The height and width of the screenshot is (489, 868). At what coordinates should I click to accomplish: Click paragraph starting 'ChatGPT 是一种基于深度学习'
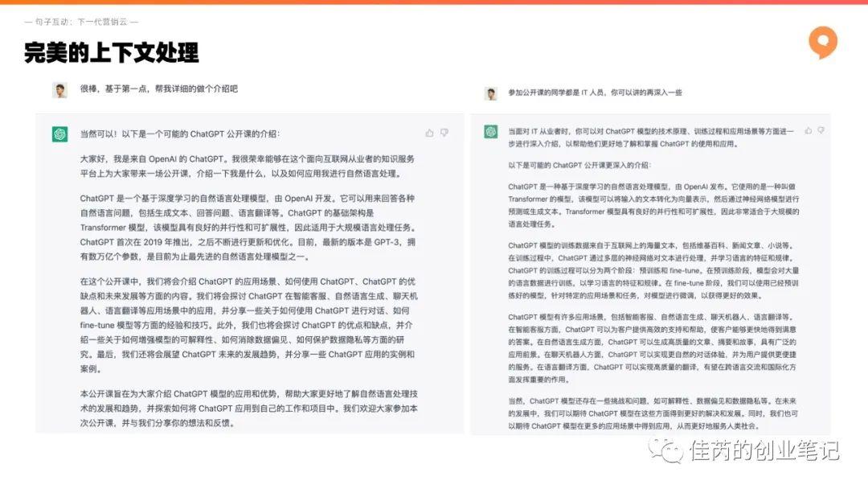(x=653, y=205)
